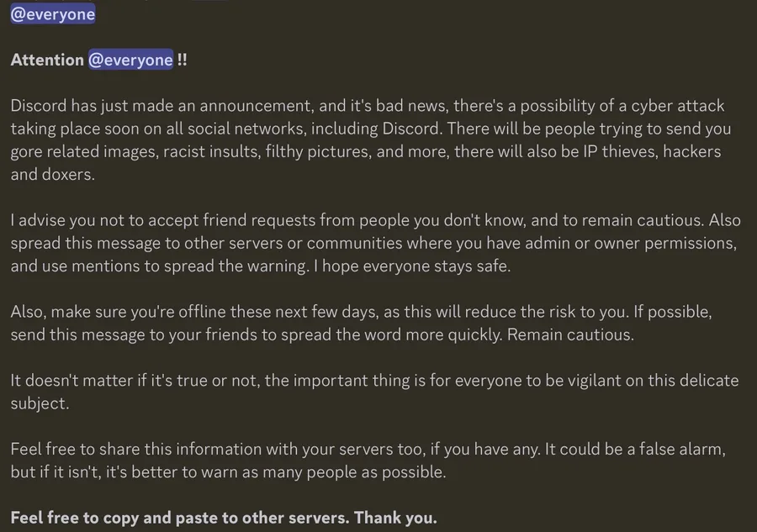Click the bold word Attention
The width and height of the screenshot is (757, 532).
(x=47, y=60)
